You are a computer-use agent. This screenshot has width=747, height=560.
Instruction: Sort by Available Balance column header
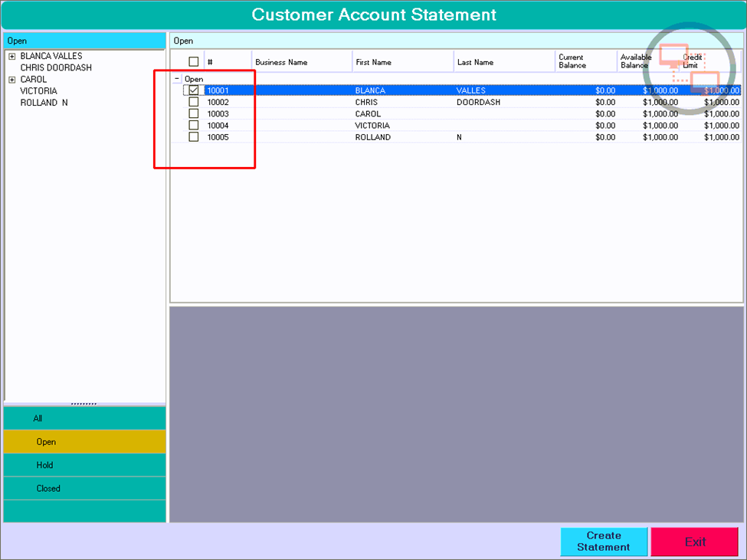[x=648, y=61]
